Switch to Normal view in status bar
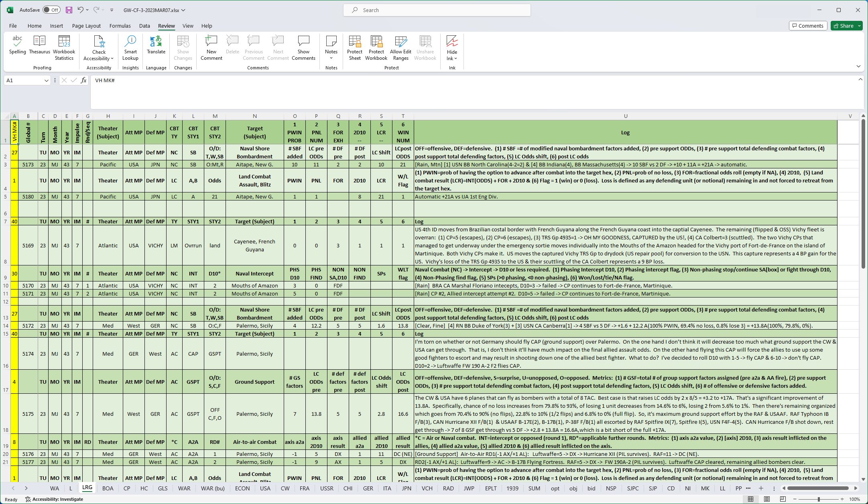868x504 pixels. 750,499
